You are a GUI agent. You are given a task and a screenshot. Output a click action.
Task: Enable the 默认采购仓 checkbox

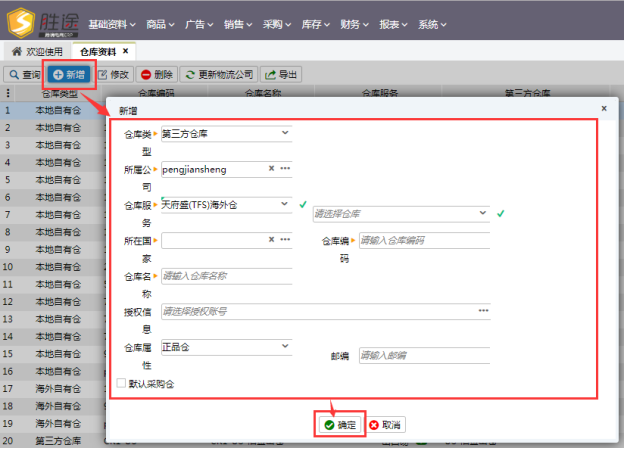pos(122,383)
